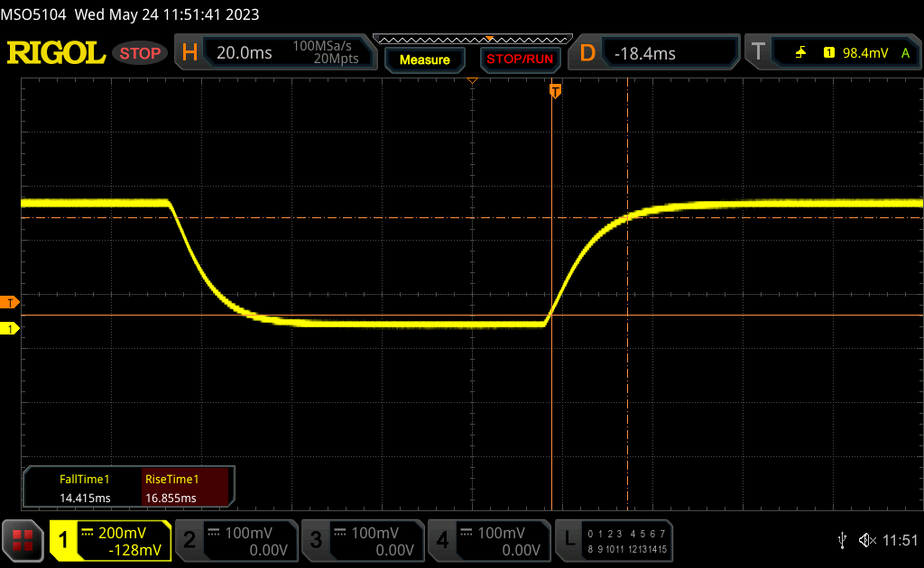The image size is (924, 568).
Task: Open channel 3 100mV scale settings
Action: (x=374, y=533)
